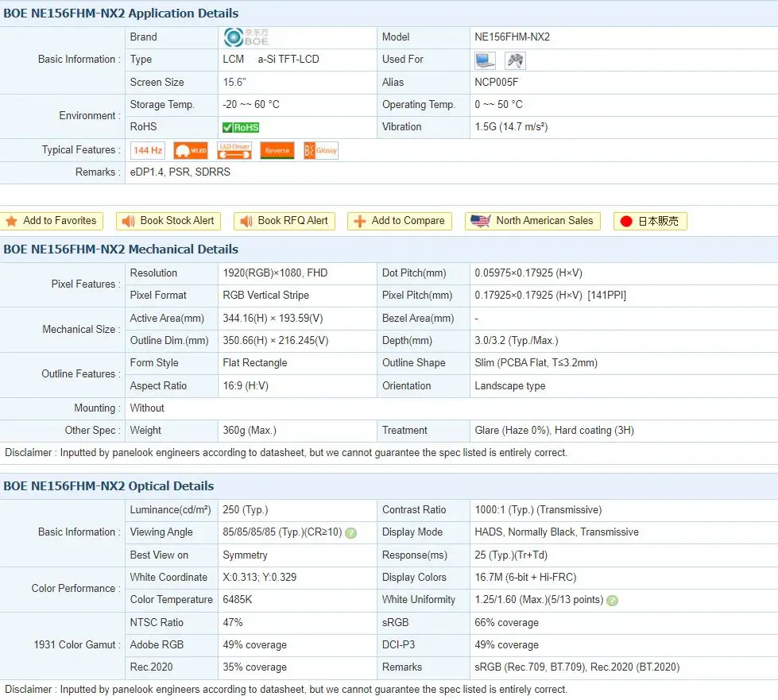Click Book RFQ Alert button
778x700 pixels.
click(x=284, y=221)
